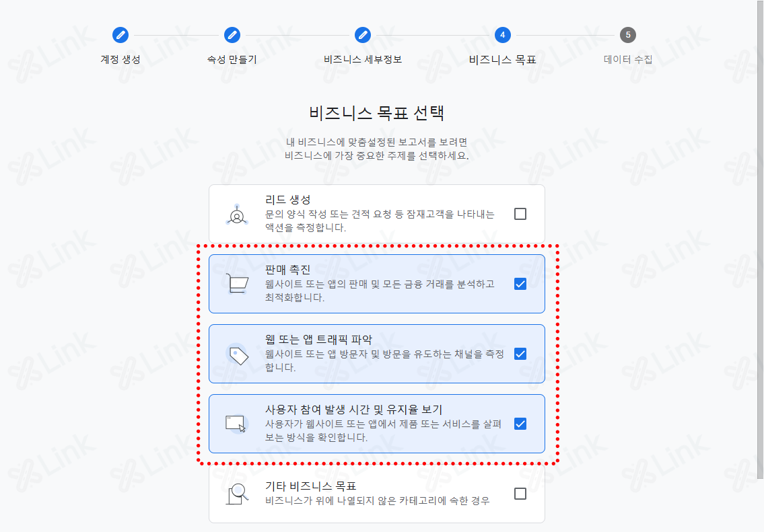Open the 비즈니스 세부정보 step label
This screenshot has height=532, width=764.
coord(363,59)
